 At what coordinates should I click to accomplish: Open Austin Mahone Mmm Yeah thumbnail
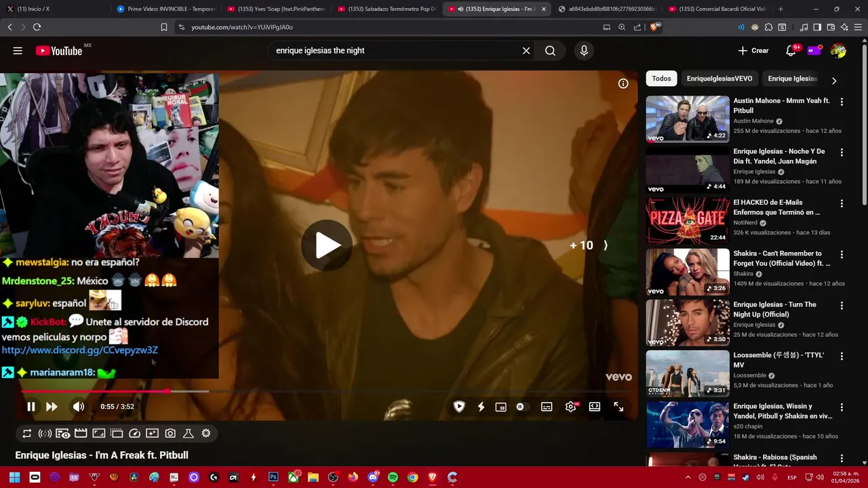click(688, 119)
